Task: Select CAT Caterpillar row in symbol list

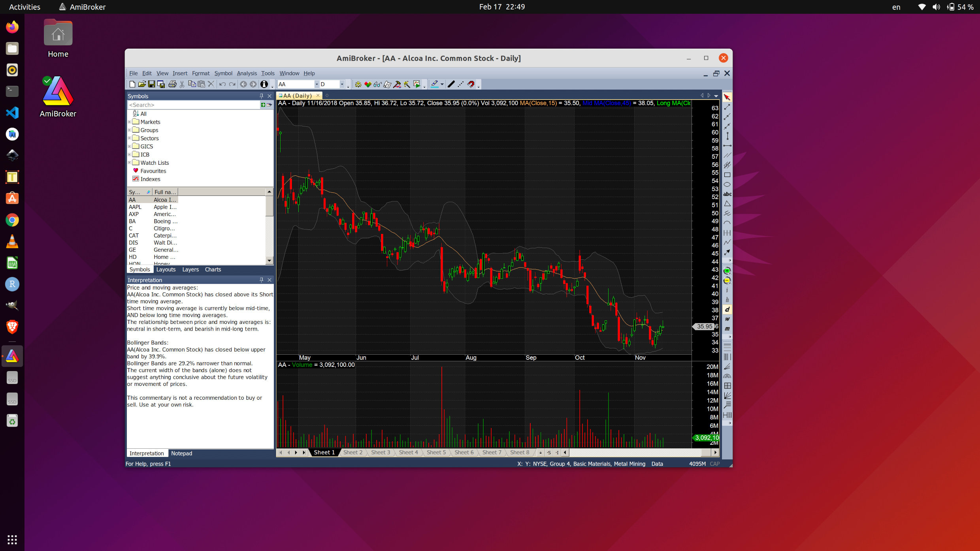Action: [153, 235]
